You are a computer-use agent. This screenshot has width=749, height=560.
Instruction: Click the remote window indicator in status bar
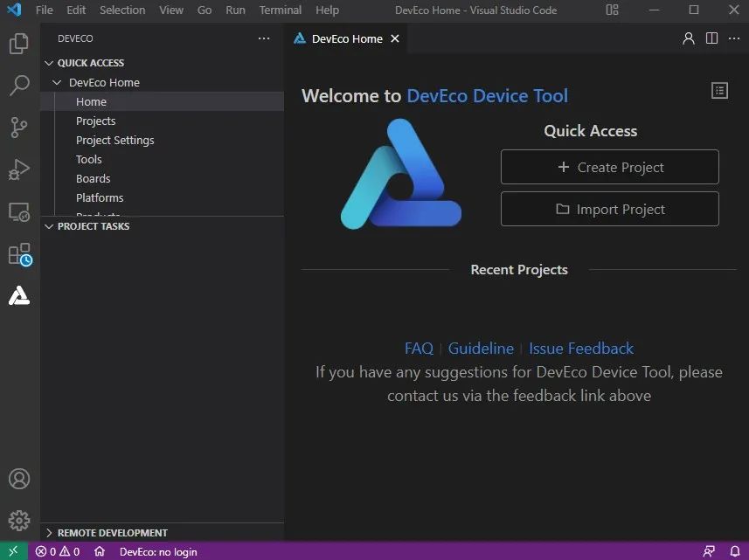[x=13, y=551]
